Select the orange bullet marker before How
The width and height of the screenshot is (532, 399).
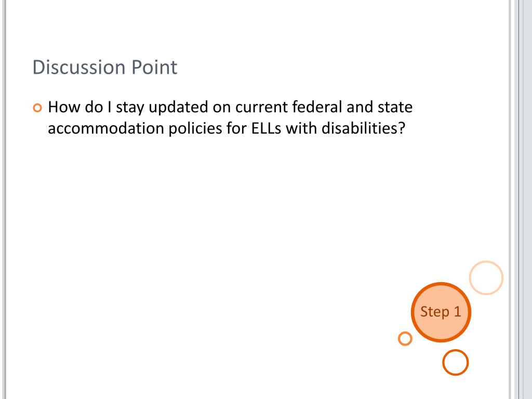(37, 108)
